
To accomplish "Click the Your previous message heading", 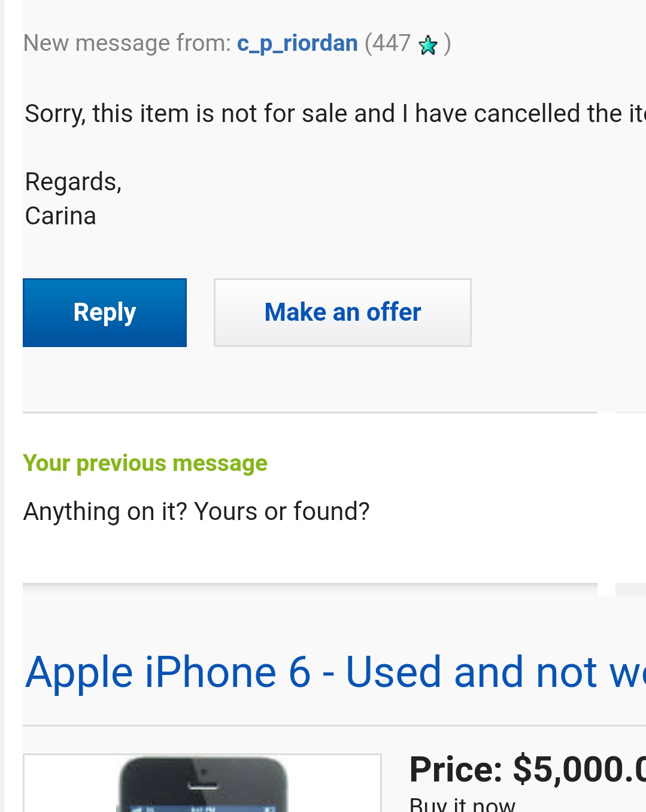I will 145,463.
